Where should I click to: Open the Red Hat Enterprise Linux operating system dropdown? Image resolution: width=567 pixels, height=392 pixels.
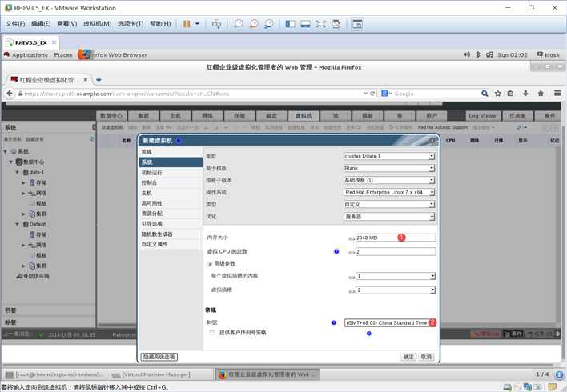pos(389,192)
